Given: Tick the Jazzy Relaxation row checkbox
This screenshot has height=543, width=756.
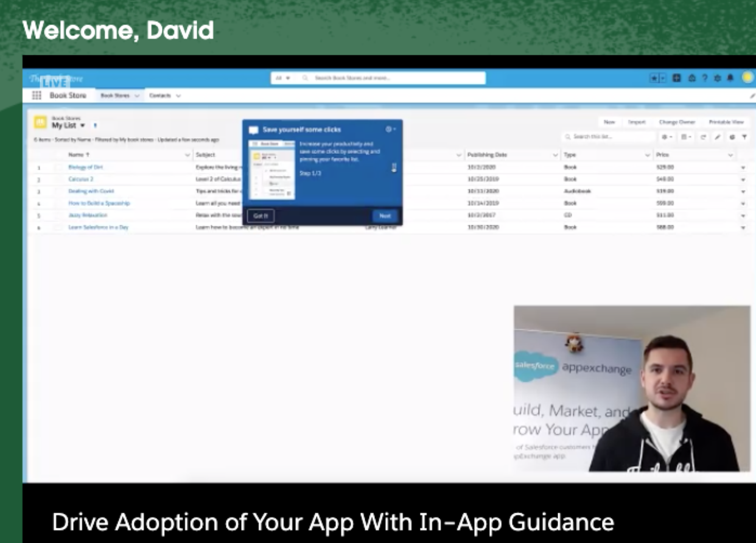Looking at the screenshot, I should coord(58,215).
